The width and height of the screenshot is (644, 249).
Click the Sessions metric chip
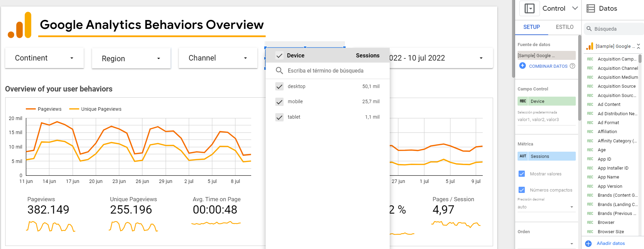click(546, 156)
